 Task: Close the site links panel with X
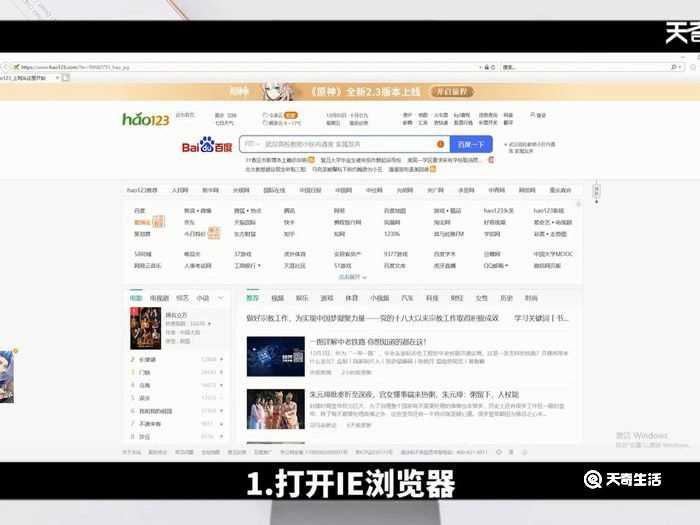tap(579, 204)
